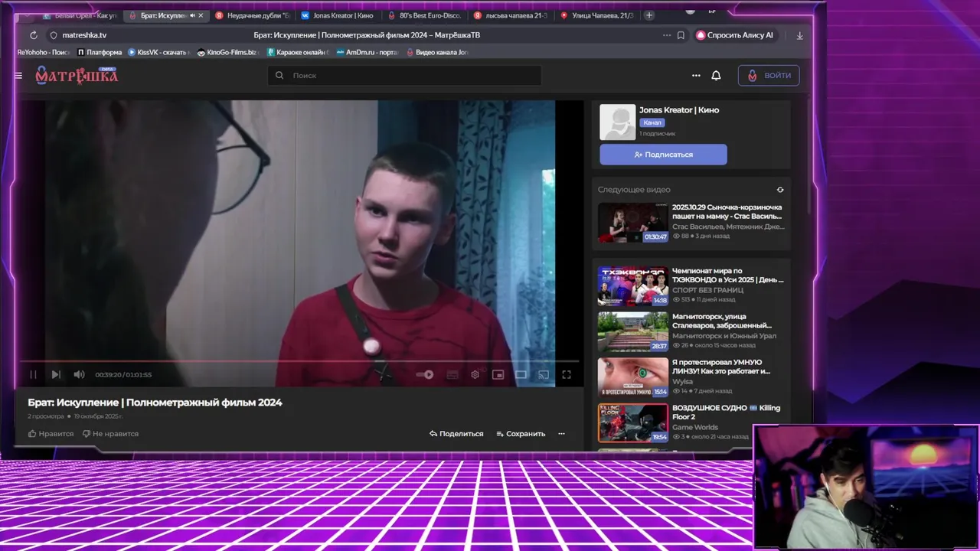Screen dimensions: 980x551
Task: Open KinoGo-Films.biz bookmark
Action: pyautogui.click(x=228, y=52)
